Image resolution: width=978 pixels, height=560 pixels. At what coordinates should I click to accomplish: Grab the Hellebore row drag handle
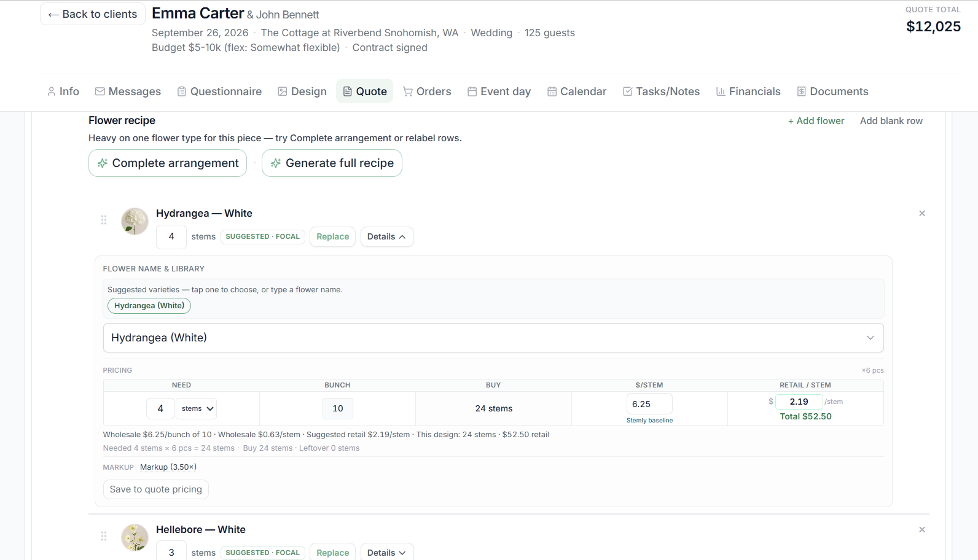point(104,536)
